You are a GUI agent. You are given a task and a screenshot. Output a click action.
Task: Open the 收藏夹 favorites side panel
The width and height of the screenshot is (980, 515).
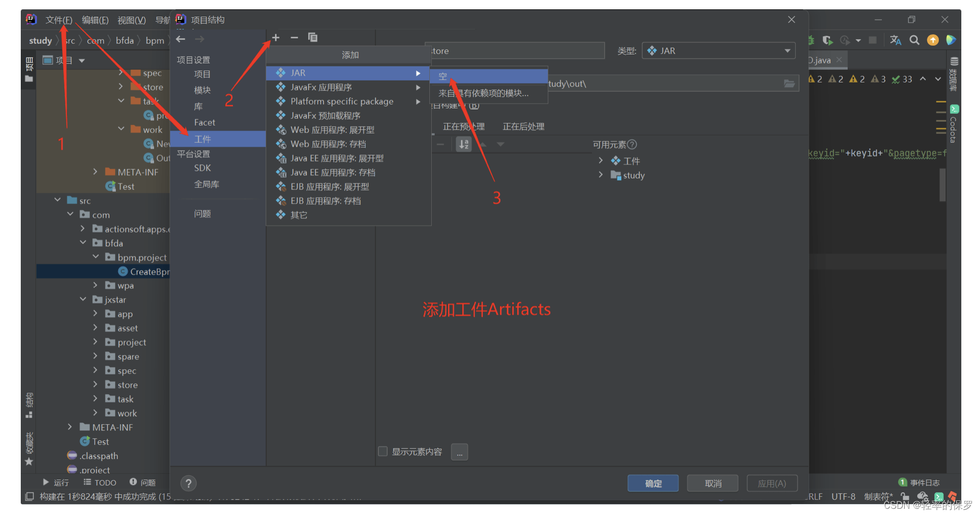click(x=29, y=449)
